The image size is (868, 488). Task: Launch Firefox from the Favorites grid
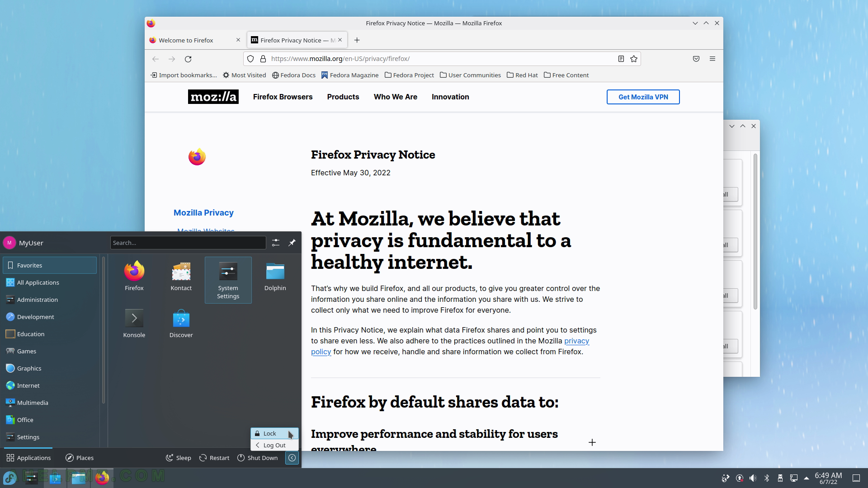[x=134, y=277]
